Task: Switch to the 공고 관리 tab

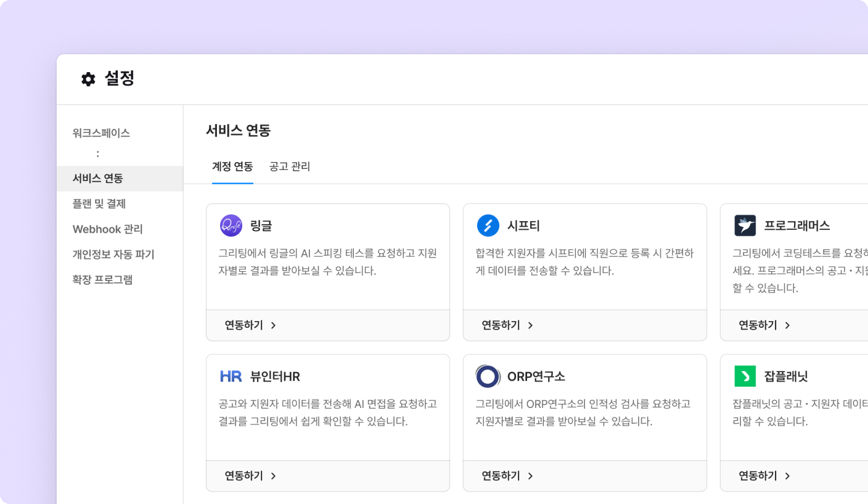Action: click(290, 166)
